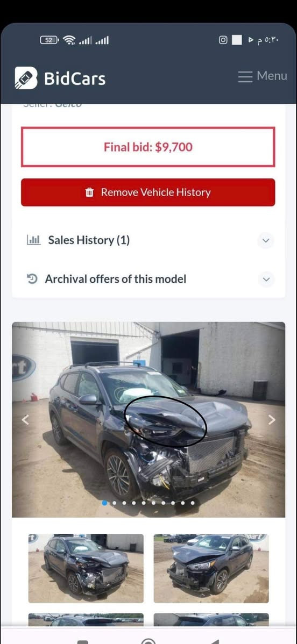Show previous photo with left arrow
The height and width of the screenshot is (644, 297).
25,419
